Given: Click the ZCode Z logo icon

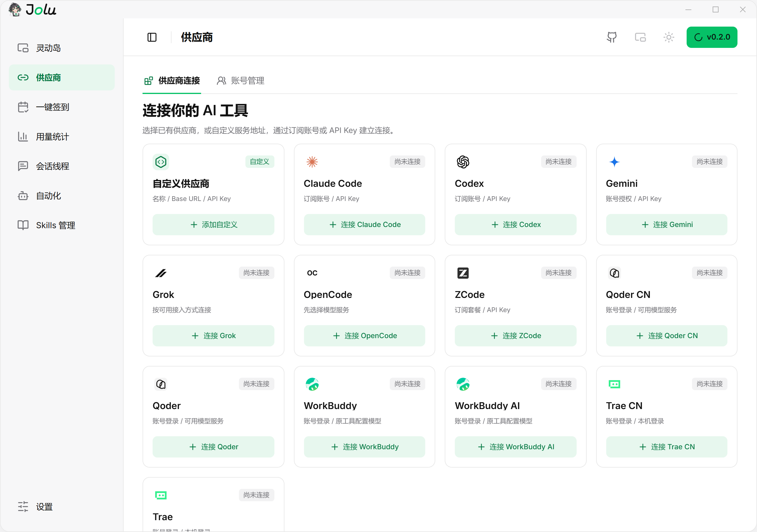Looking at the screenshot, I should [463, 273].
